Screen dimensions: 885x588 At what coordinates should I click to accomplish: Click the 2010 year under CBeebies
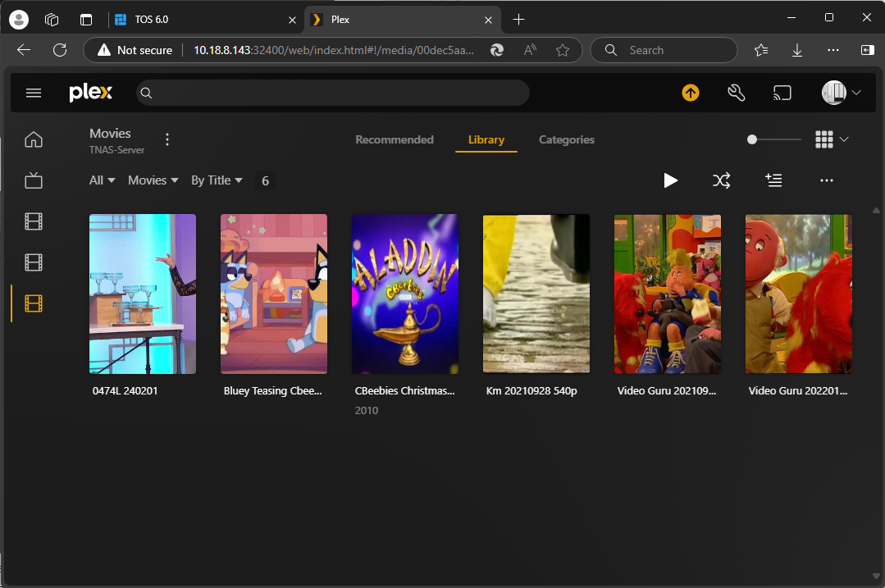pos(367,410)
